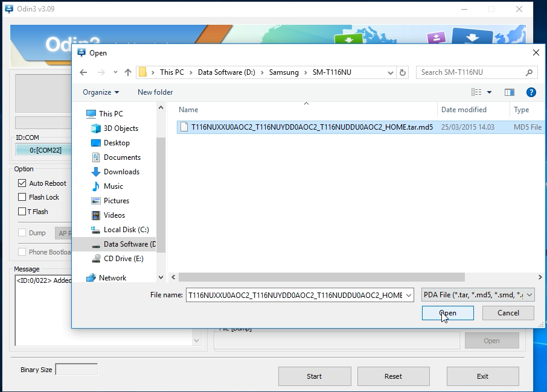Create a New folder
547x392 pixels.
(x=155, y=92)
